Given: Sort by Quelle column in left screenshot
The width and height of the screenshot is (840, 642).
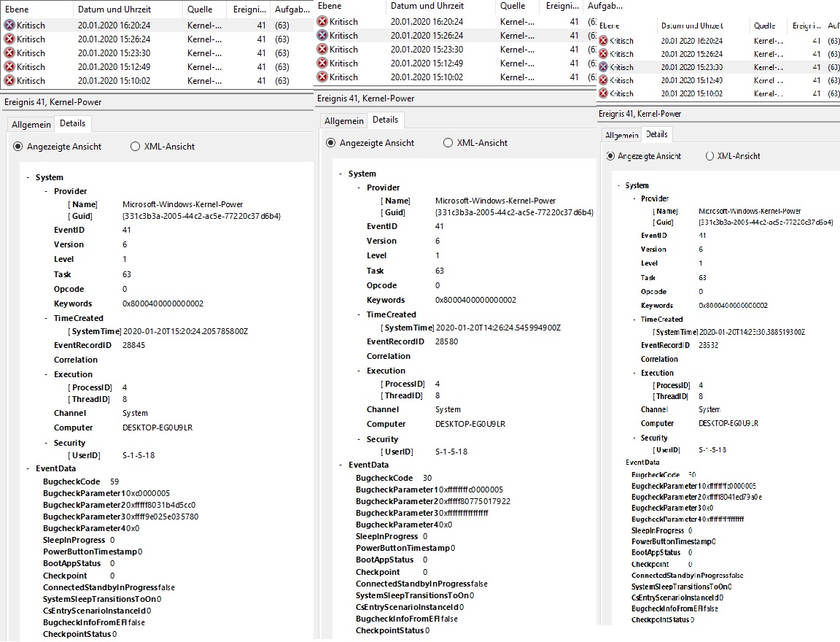Looking at the screenshot, I should click(x=205, y=9).
